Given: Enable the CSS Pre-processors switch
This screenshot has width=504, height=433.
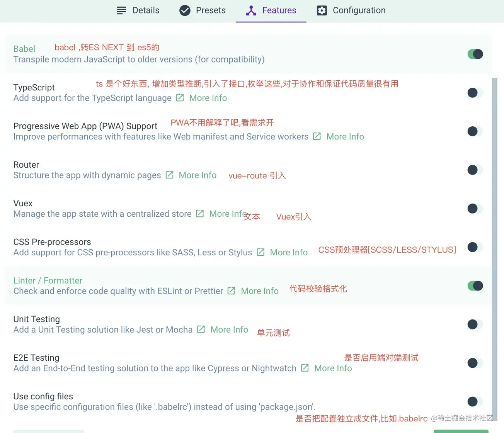Looking at the screenshot, I should [x=475, y=247].
